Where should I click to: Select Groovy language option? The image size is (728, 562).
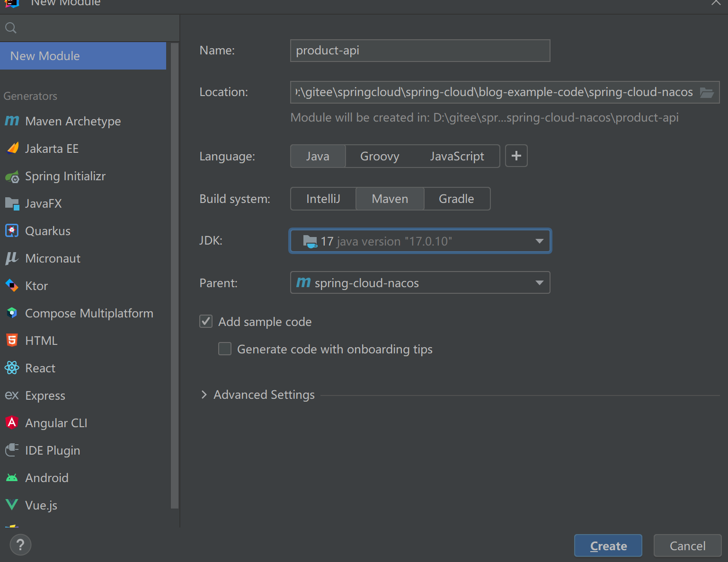click(x=380, y=156)
